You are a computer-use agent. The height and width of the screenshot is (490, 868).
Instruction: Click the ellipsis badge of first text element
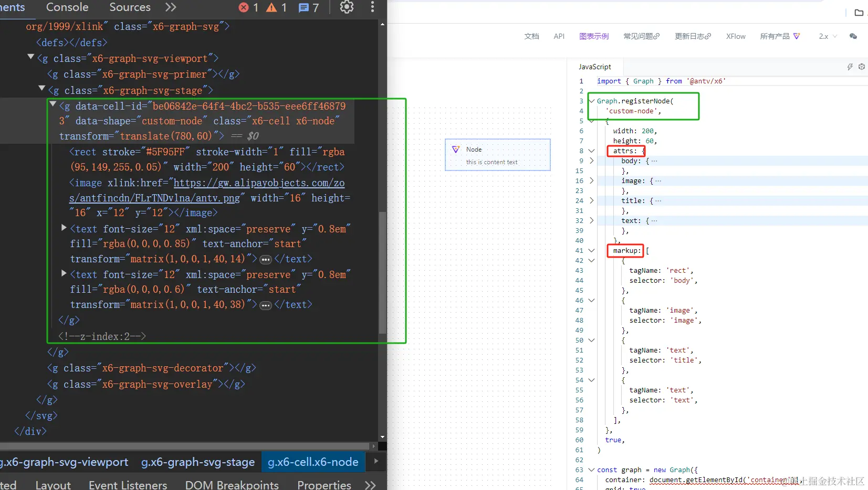(266, 260)
